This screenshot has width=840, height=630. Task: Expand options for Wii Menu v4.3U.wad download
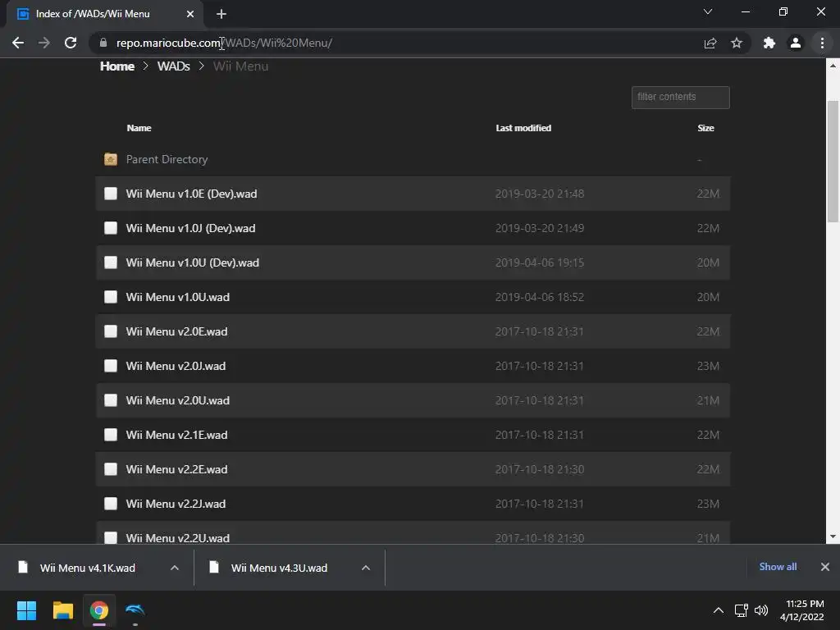[365, 568]
